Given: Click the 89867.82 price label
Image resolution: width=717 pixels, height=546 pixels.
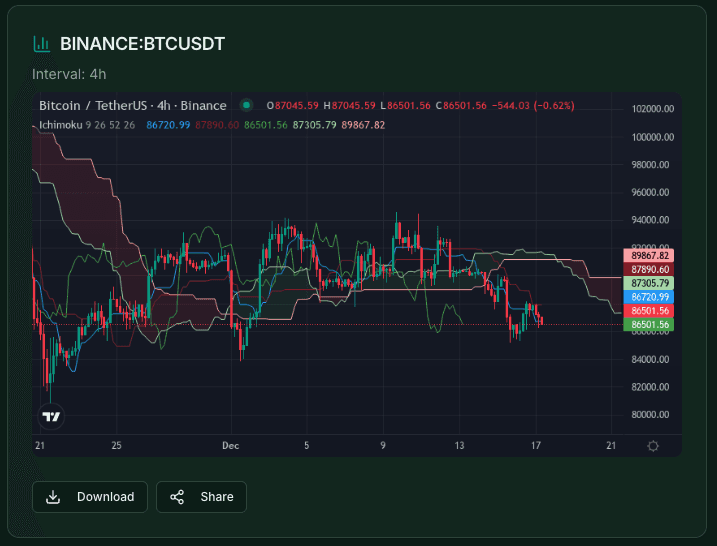Looking at the screenshot, I should tap(648, 256).
